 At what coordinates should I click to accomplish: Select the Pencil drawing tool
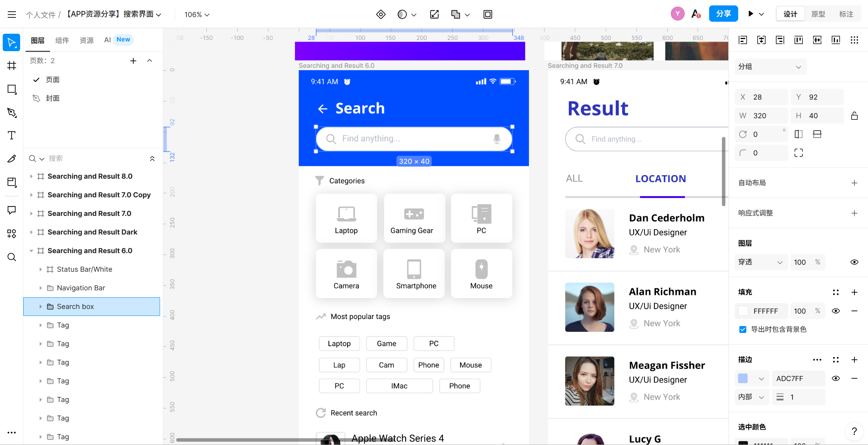click(x=12, y=159)
